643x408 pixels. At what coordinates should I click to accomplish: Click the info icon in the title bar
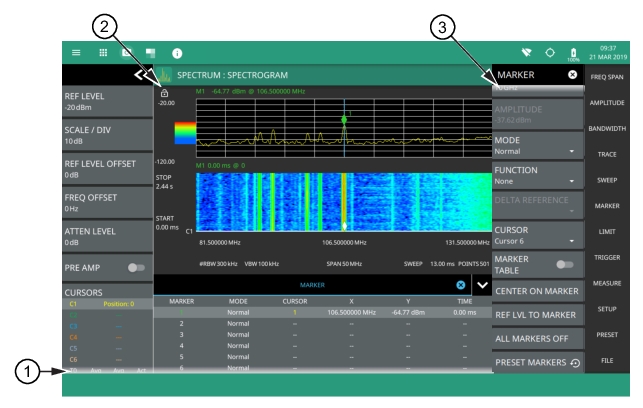point(179,52)
